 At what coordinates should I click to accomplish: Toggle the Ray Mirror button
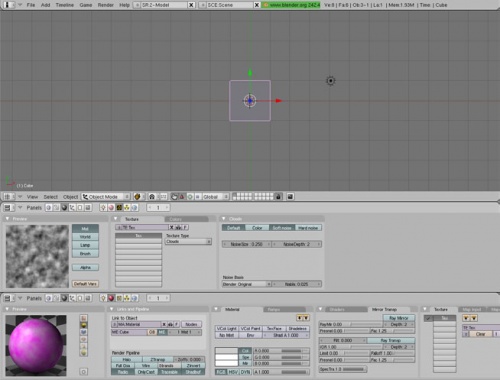point(399,318)
